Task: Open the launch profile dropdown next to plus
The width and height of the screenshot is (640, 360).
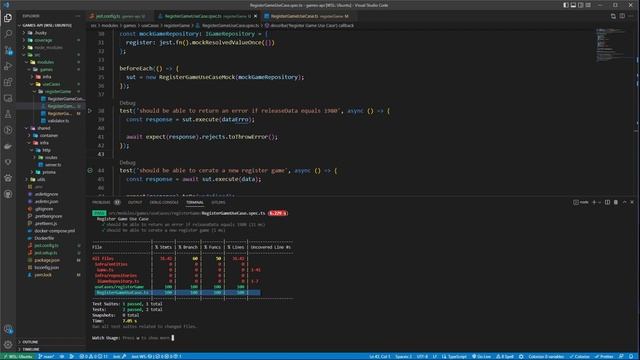Action: tap(599, 202)
